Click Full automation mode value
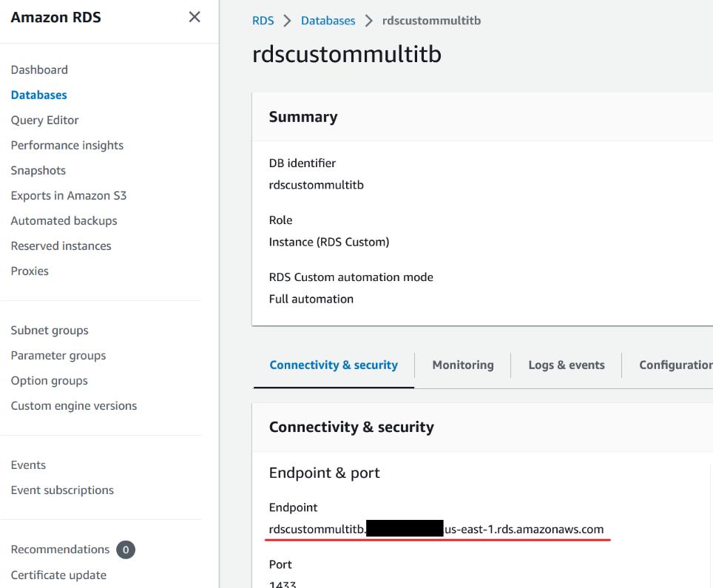 coord(311,300)
